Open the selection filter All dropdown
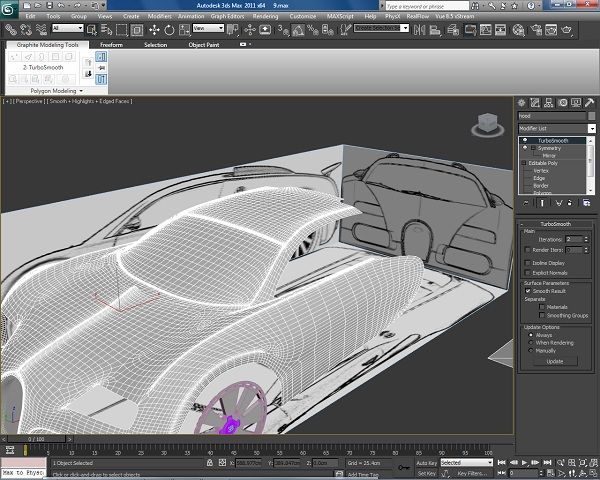Screen dimensions: 600x480 point(68,28)
